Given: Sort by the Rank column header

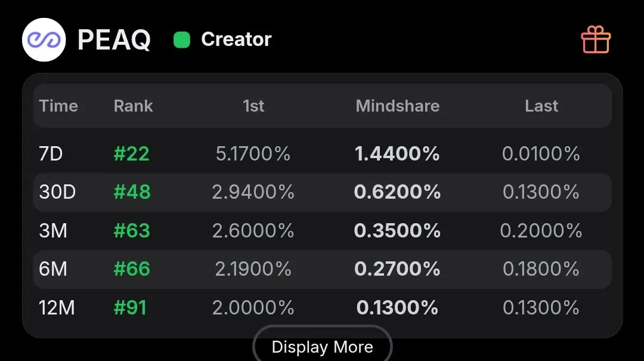Looking at the screenshot, I should 133,106.
